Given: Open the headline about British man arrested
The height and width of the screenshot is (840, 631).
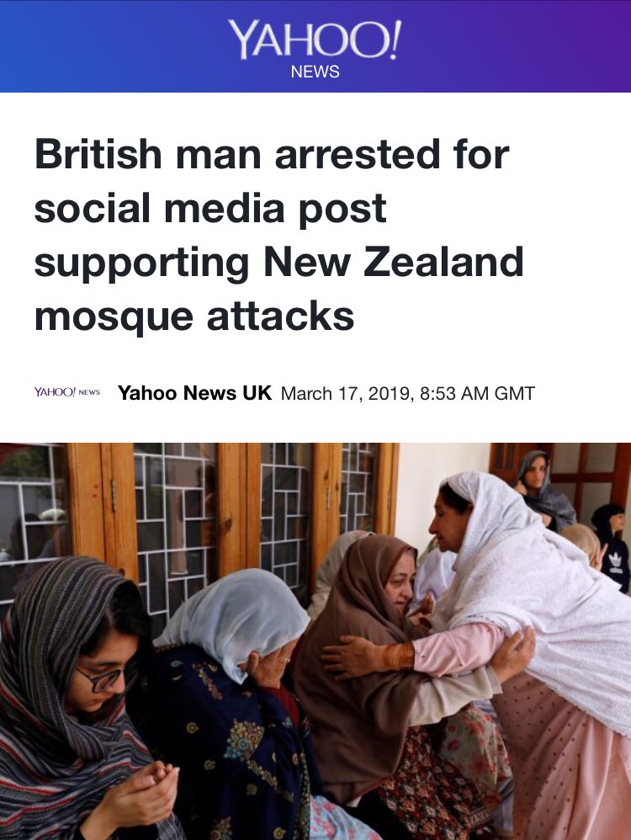Looking at the screenshot, I should 279,235.
